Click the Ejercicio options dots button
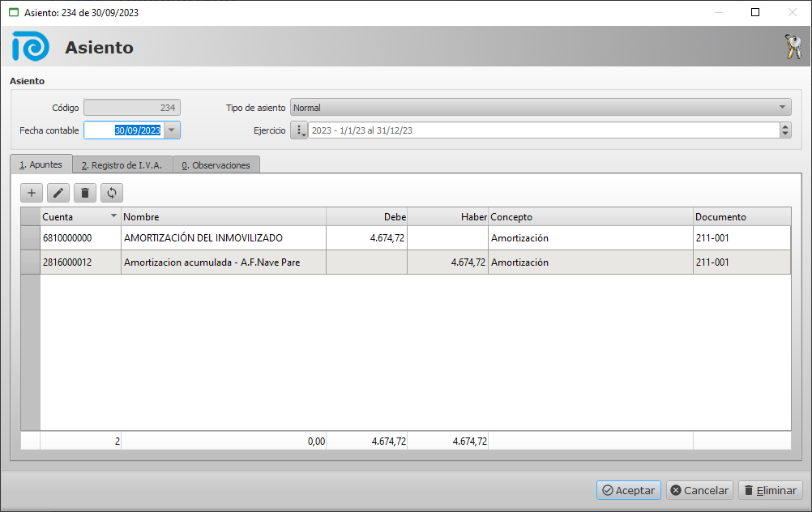Viewport: 812px width, 512px height. (x=299, y=130)
